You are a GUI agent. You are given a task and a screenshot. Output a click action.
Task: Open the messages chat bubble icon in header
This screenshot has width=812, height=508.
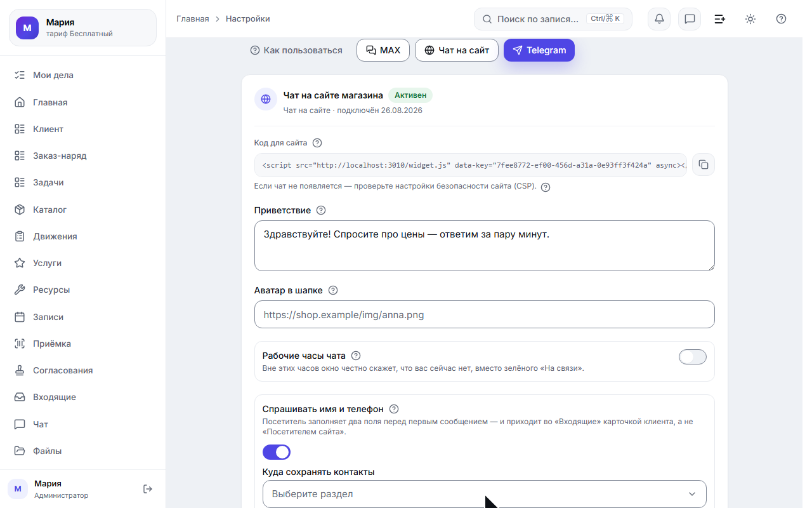click(690, 19)
